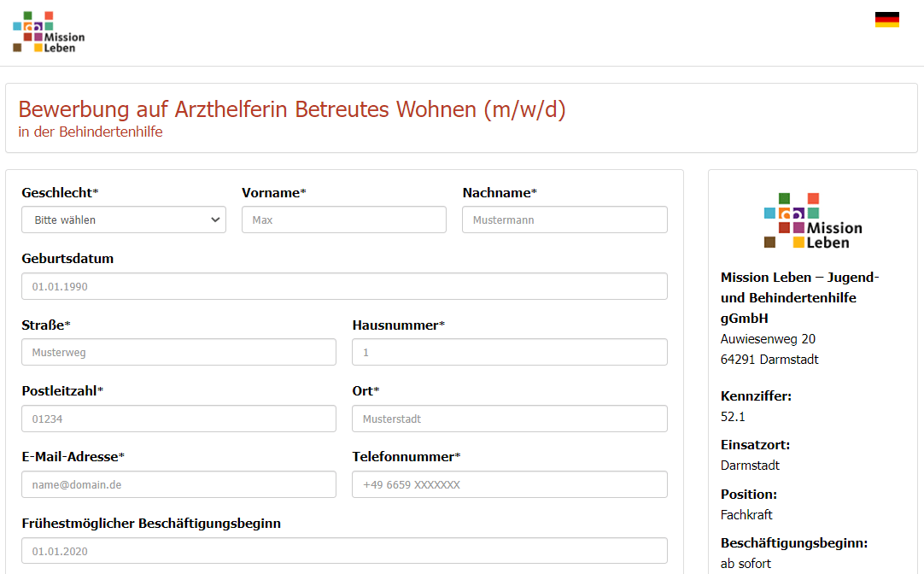Focus the Hausnummer field
924x574 pixels.
(x=509, y=352)
